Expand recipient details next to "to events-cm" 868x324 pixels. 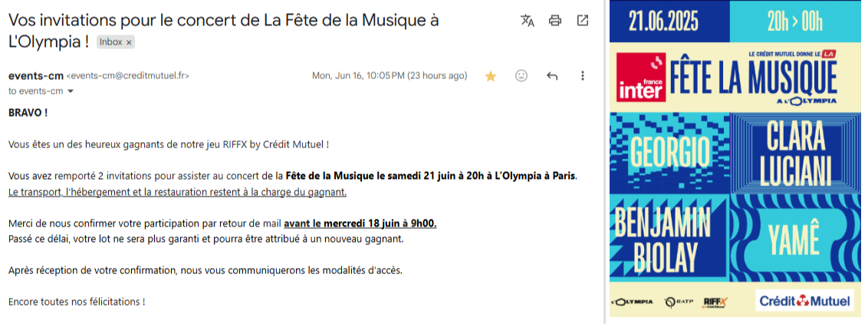pos(71,91)
